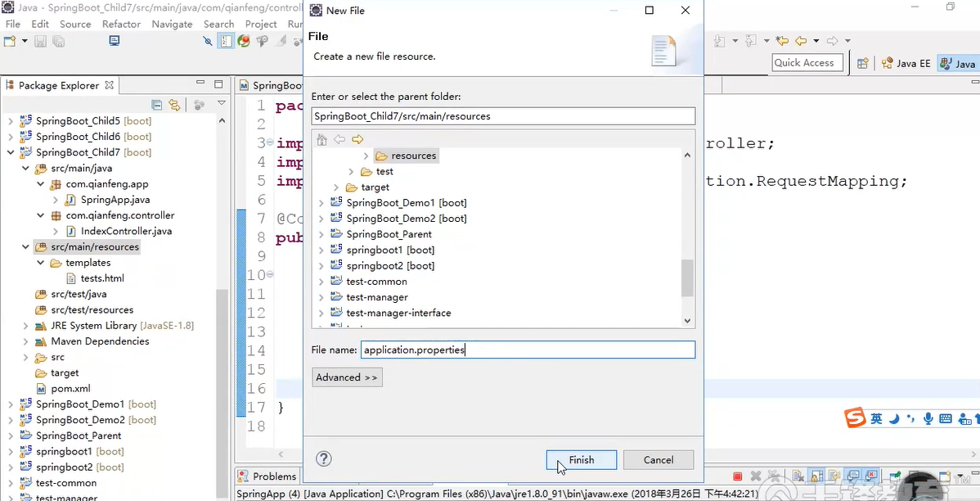The width and height of the screenshot is (980, 501).
Task: Click the Save disk icon in toolbar
Action: coord(41,41)
